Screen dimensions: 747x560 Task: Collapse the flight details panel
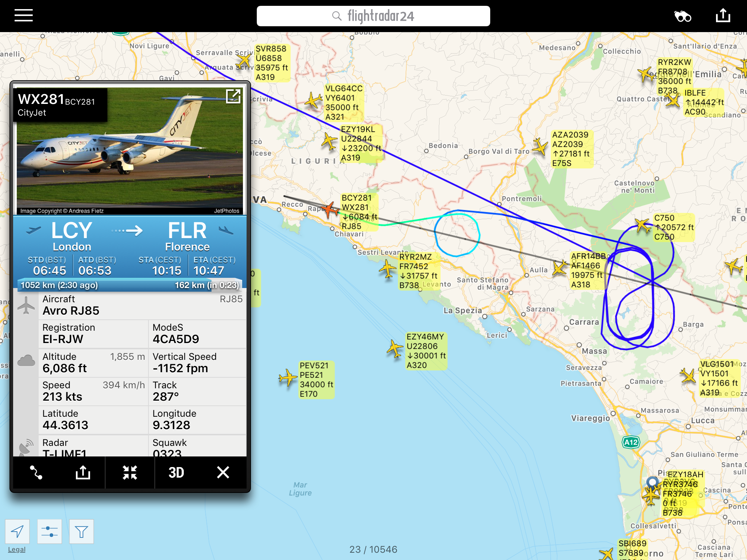click(130, 472)
